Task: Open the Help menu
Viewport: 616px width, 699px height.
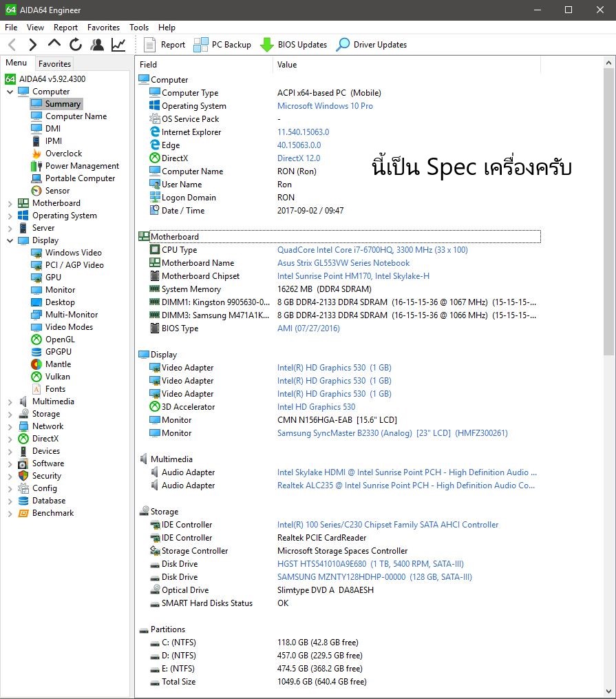Action: pos(167,27)
